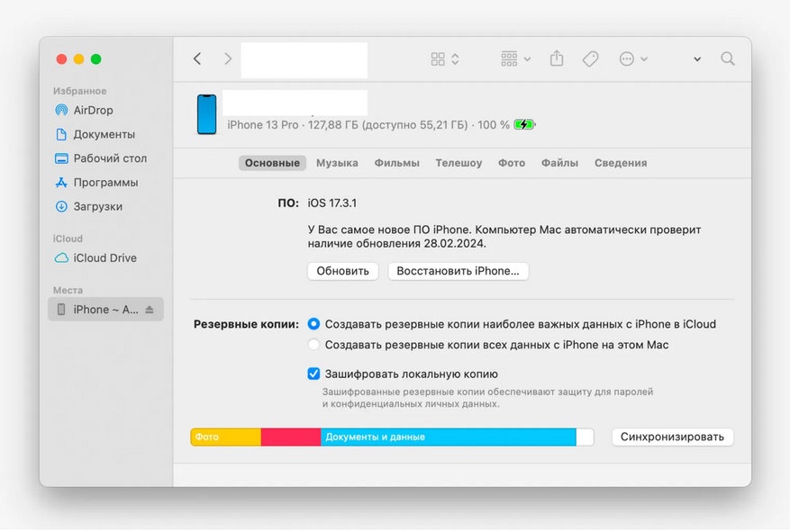The height and width of the screenshot is (532, 790).
Task: Click the Документы folder icon
Action: click(x=61, y=134)
